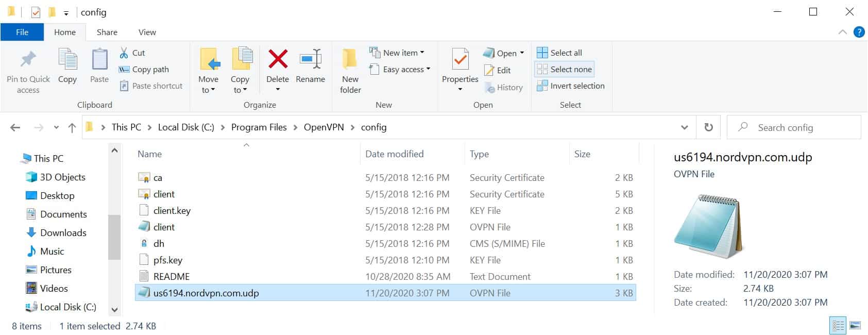Click Pin to Quick access icon
Screen dimensions: 868x335
pos(28,60)
